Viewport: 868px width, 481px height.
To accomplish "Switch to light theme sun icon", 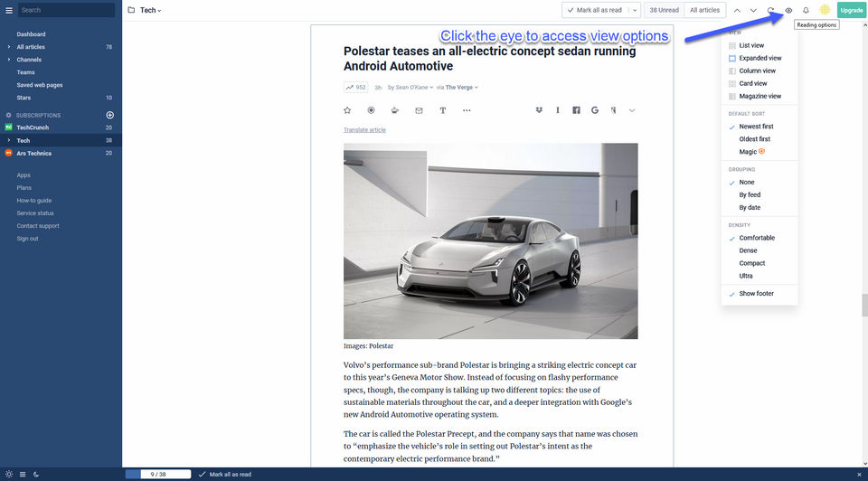I will 9,475.
